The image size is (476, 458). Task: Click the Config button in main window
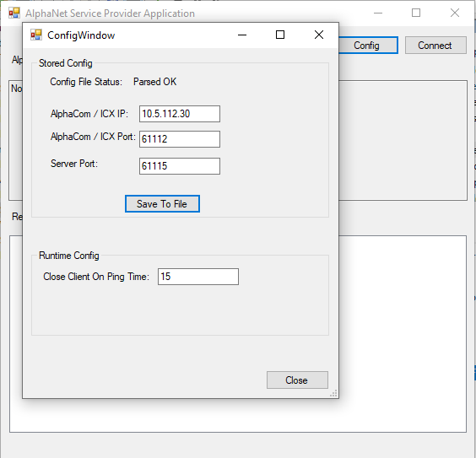click(368, 46)
